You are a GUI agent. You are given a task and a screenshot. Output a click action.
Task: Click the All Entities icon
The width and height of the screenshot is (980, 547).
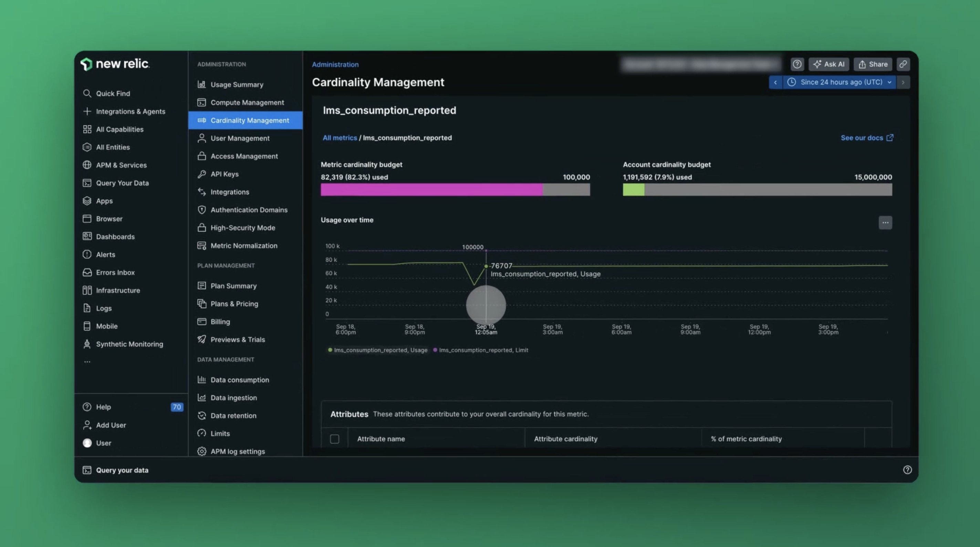87,147
